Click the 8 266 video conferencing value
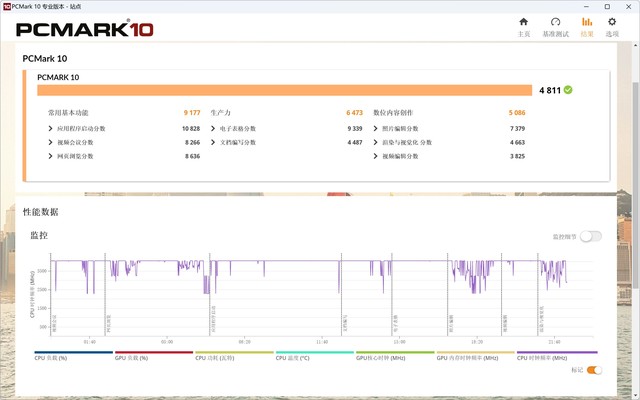Viewport: 640px width, 400px height. tap(192, 142)
